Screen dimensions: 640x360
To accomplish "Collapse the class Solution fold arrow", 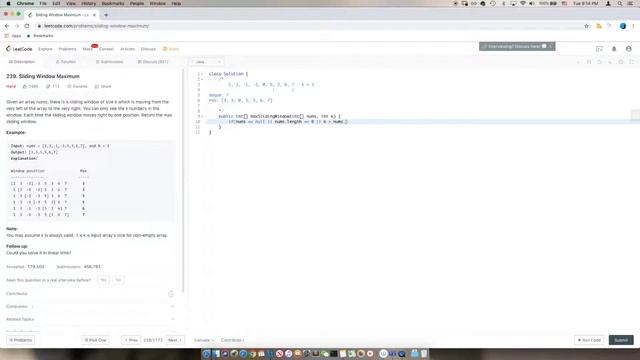I will (x=202, y=74).
